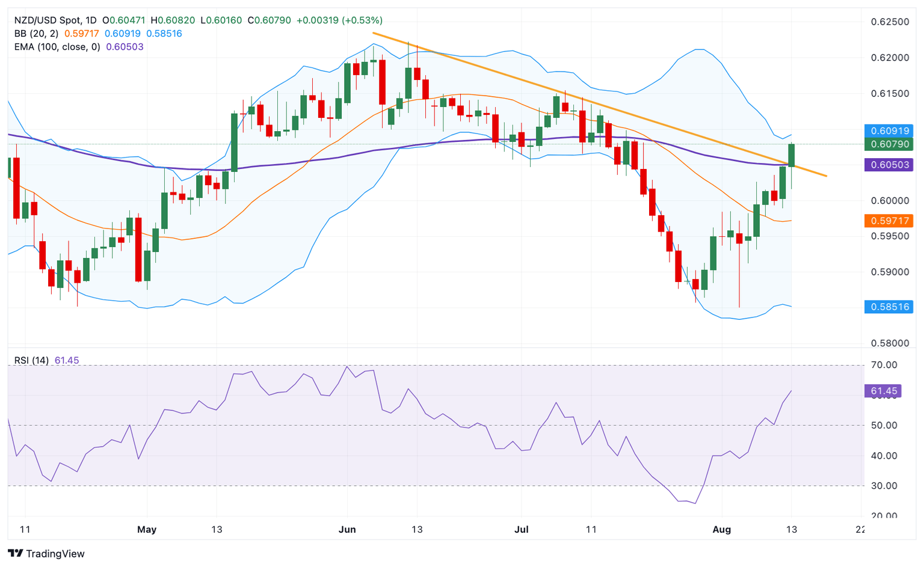Click the purple 0.60503 EMA price tag
The image size is (924, 567).
889,165
